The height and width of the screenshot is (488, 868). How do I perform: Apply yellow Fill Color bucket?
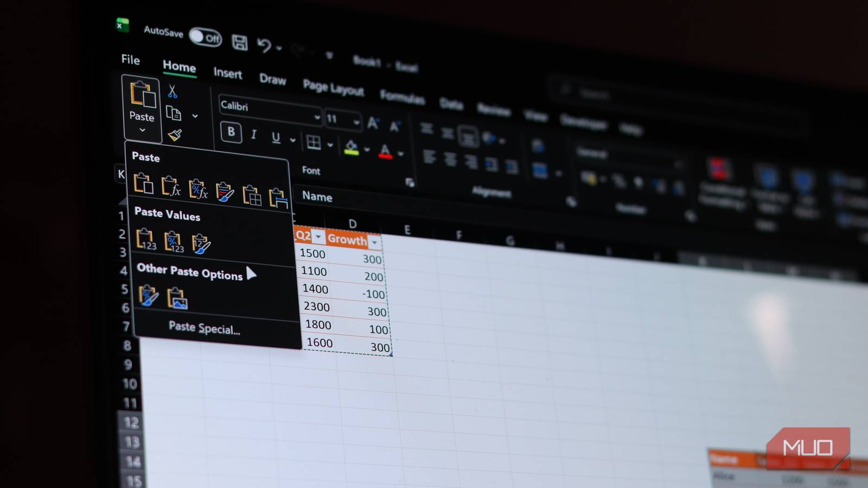351,147
